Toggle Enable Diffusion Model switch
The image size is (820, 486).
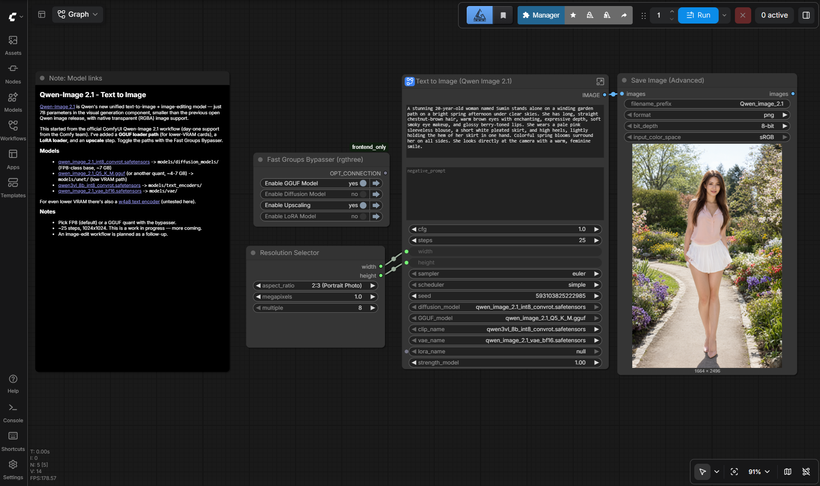pos(363,194)
